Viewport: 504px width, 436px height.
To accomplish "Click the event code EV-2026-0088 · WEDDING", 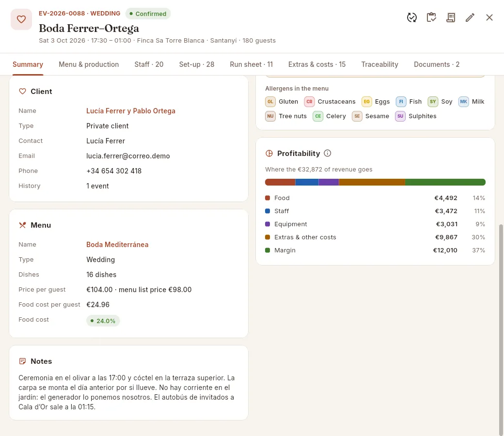I will coord(79,14).
